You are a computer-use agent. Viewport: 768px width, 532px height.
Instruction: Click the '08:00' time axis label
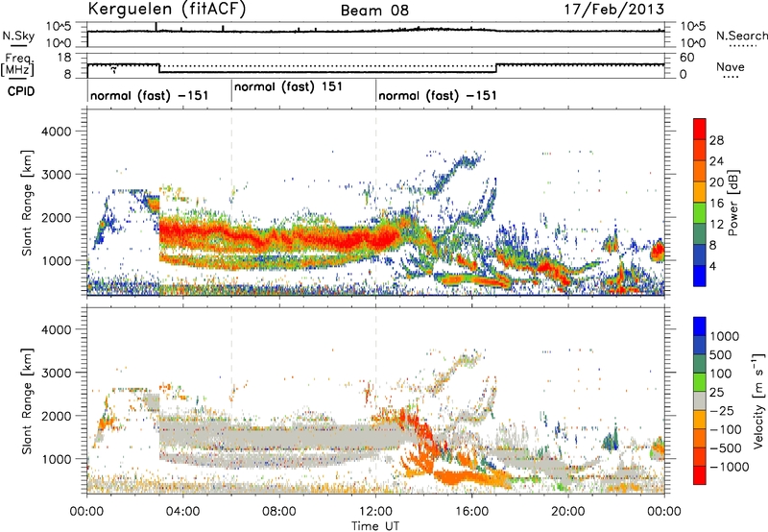pos(278,512)
